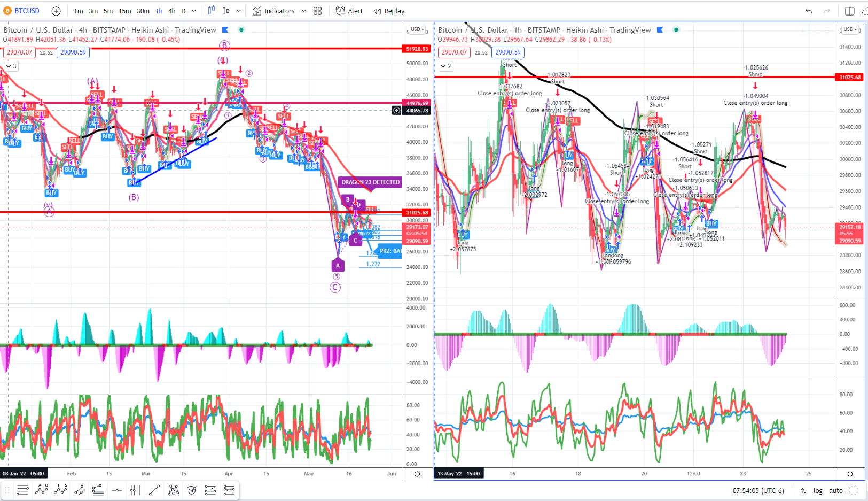The width and height of the screenshot is (868, 501).
Task: Click the 51928.93 red price label on left chart
Action: coord(417,49)
